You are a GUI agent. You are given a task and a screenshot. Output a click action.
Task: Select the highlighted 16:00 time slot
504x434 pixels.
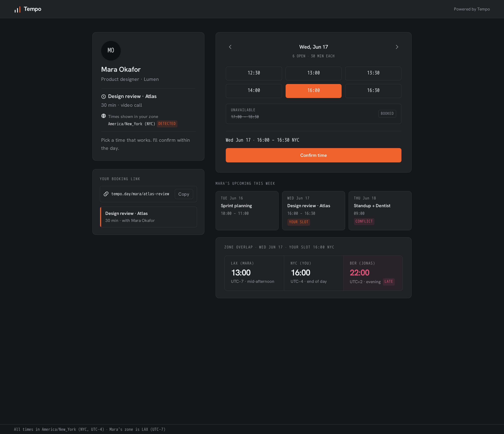pos(314,91)
